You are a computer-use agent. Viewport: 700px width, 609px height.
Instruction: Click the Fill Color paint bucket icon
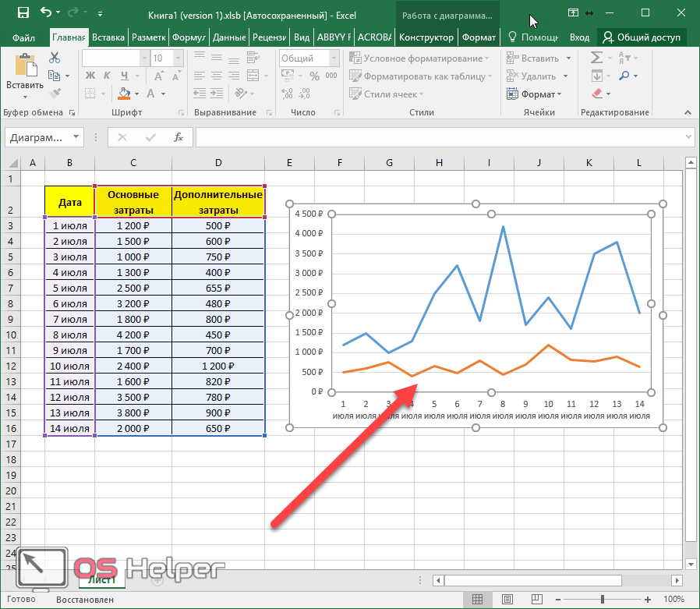pos(124,94)
